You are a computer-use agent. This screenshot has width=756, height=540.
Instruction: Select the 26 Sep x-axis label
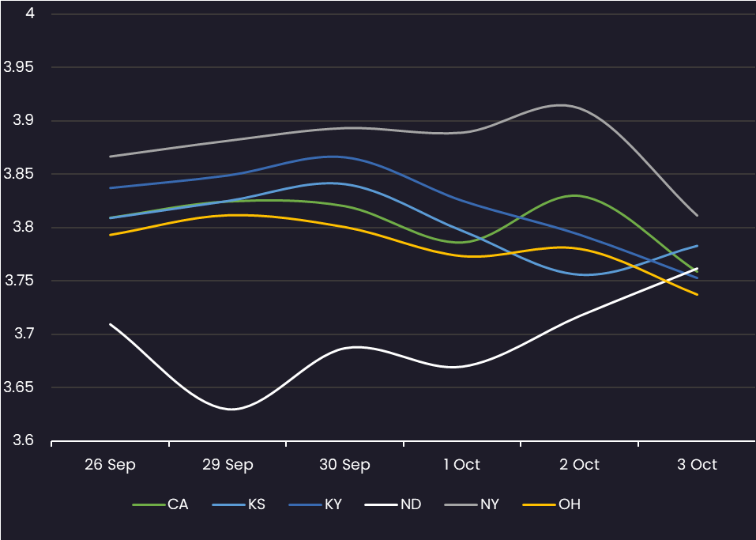point(110,465)
